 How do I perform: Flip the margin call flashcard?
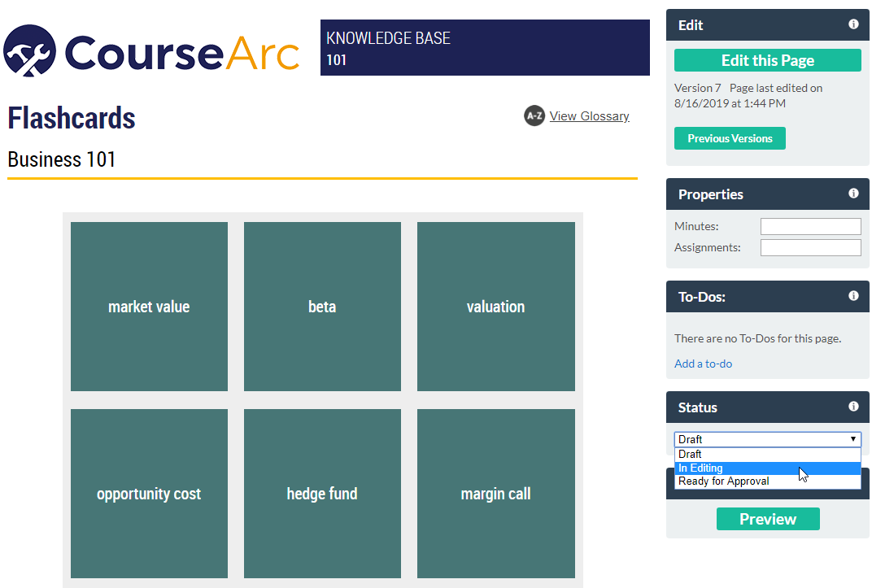(x=496, y=494)
